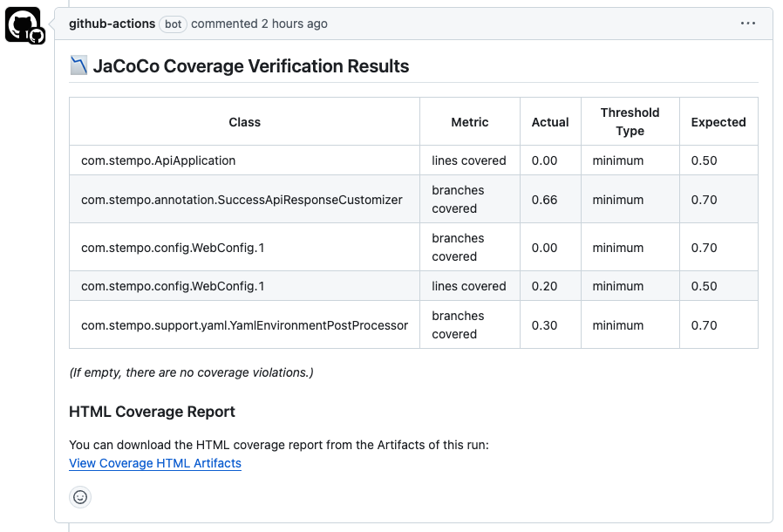783x532 pixels.
Task: Click the downward chart emoji in heading
Action: pyautogui.click(x=78, y=65)
